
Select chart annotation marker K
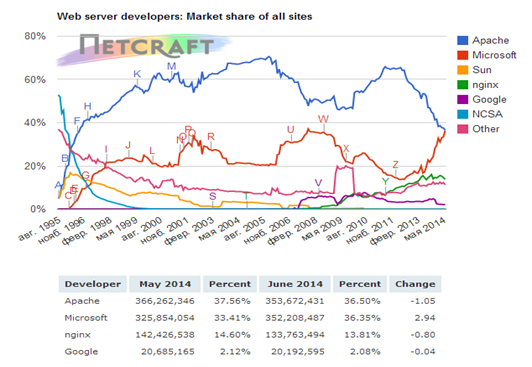click(137, 74)
